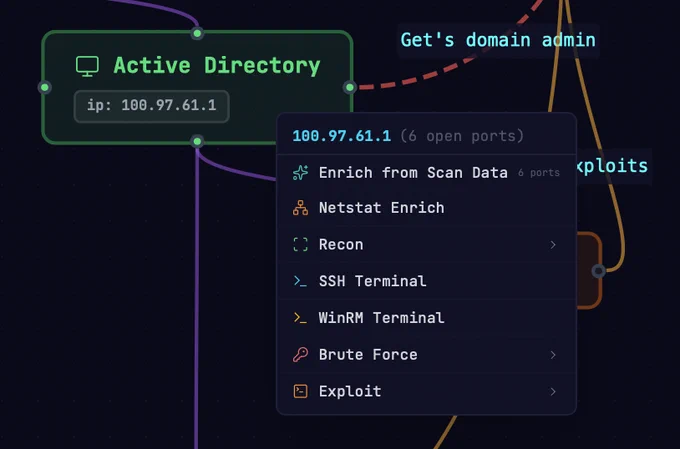Click the monitor icon on Active Directory node
Viewport: 680px width, 449px height.
coord(87,66)
